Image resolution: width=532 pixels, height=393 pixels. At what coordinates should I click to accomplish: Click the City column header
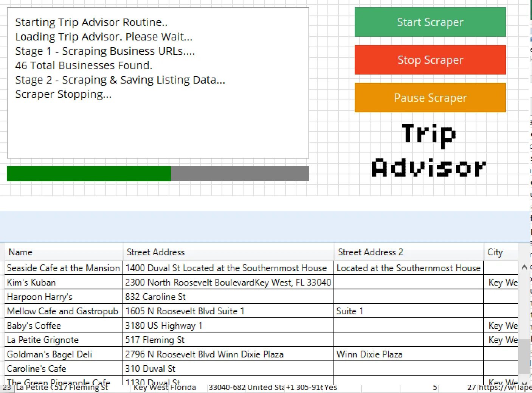pos(501,252)
